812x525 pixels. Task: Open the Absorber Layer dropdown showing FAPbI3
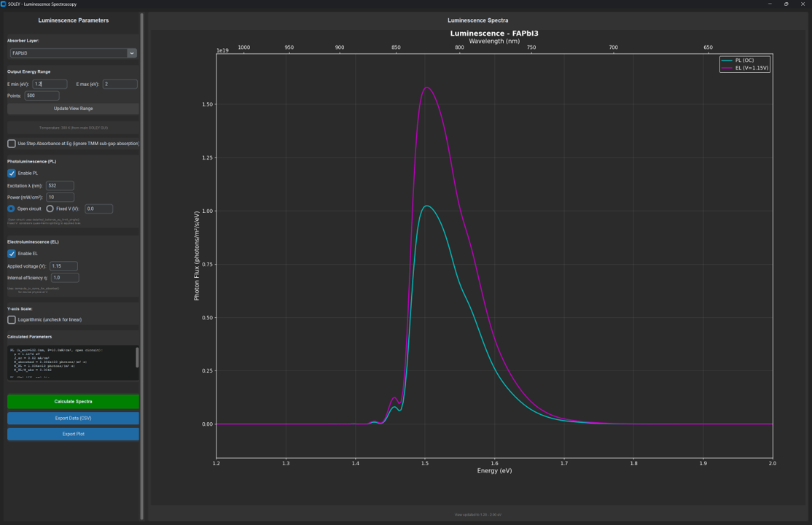pos(69,52)
